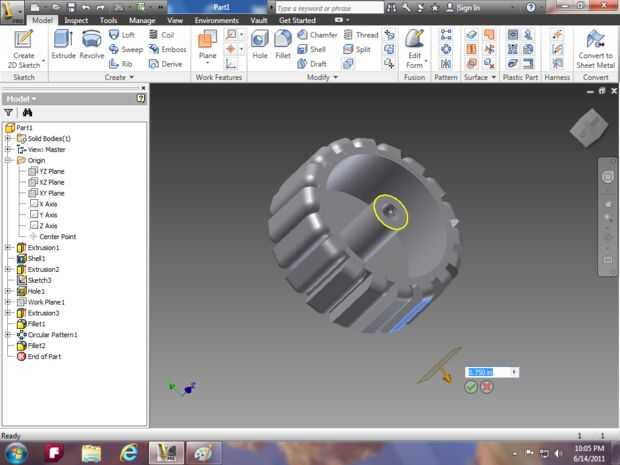620x465 pixels.
Task: Switch to the Manage ribbon tab
Action: (x=142, y=20)
